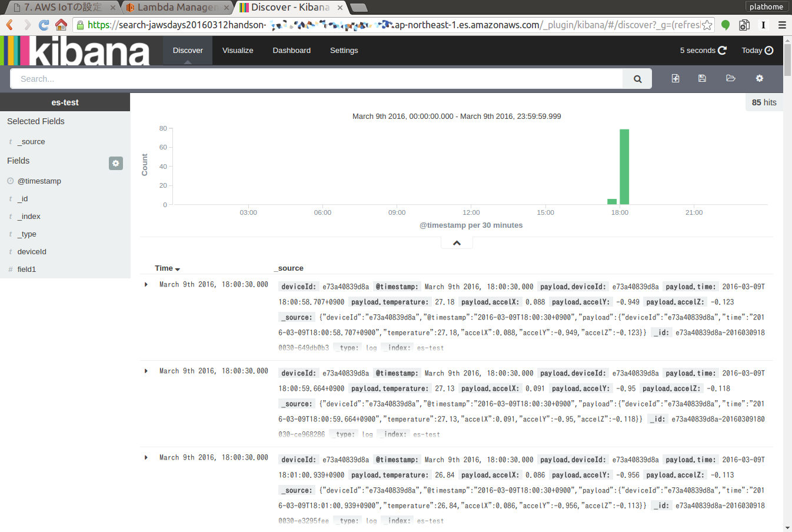Click the @timestamp per 30 minutes label

click(x=471, y=225)
